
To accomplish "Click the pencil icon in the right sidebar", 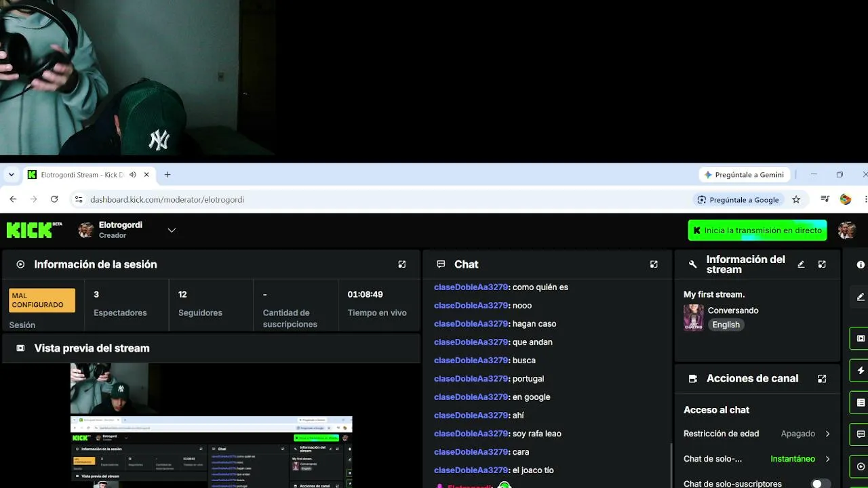I will (x=861, y=297).
